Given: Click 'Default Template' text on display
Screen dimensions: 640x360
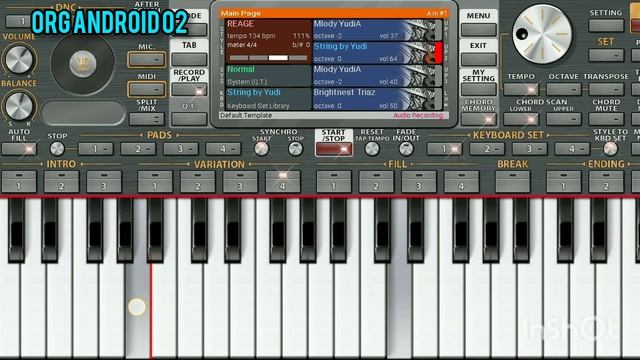Looking at the screenshot, I should [246, 116].
